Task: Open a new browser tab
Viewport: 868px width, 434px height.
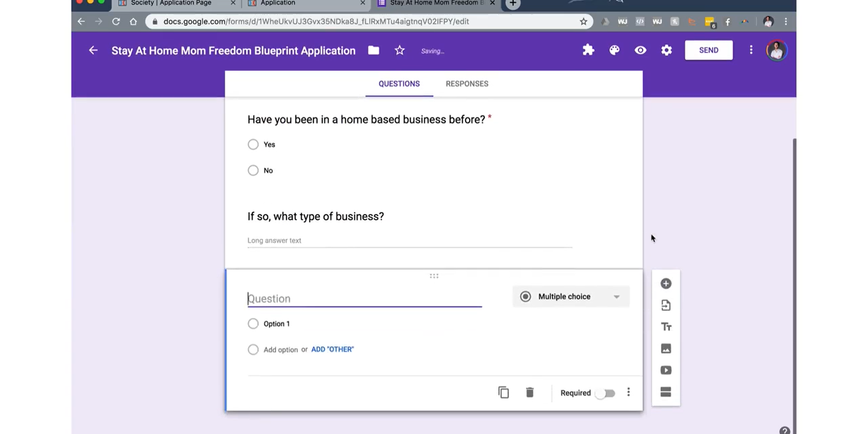Action: pyautogui.click(x=513, y=4)
